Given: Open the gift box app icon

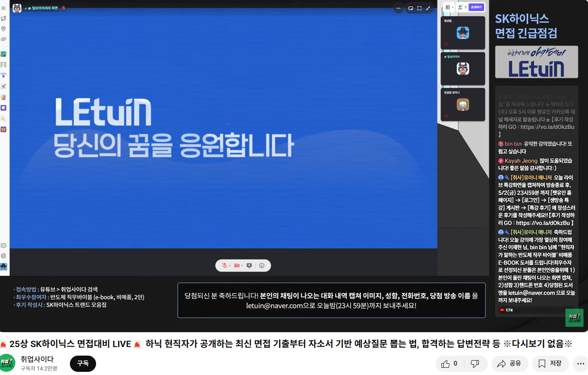Looking at the screenshot, I should [x=3, y=129].
